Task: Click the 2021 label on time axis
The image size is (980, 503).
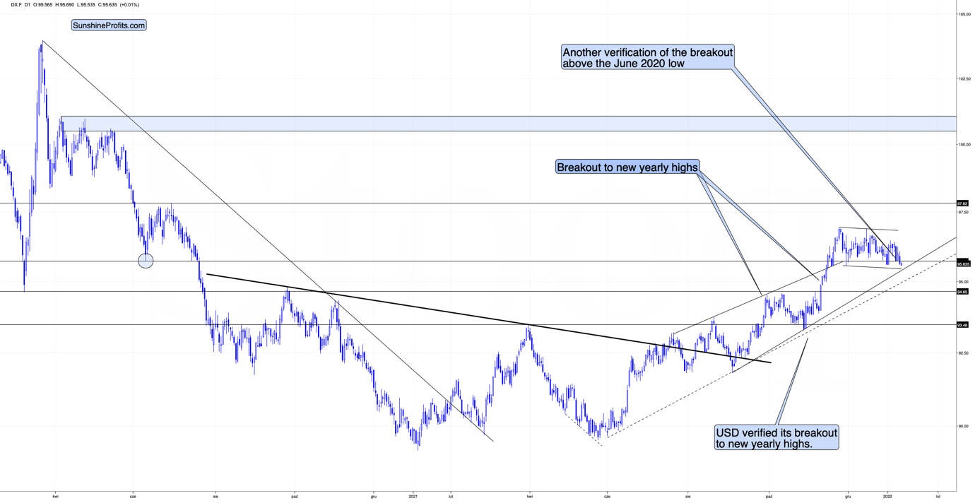Action: 413,497
